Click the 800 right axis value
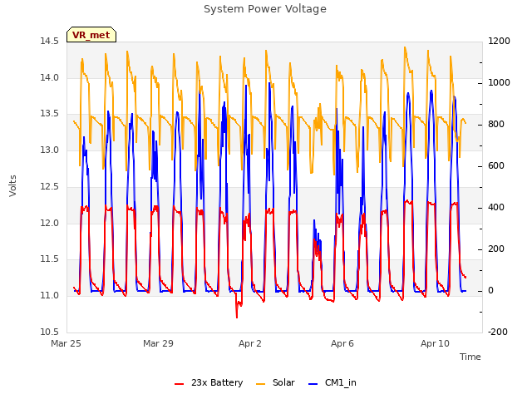 496,125
